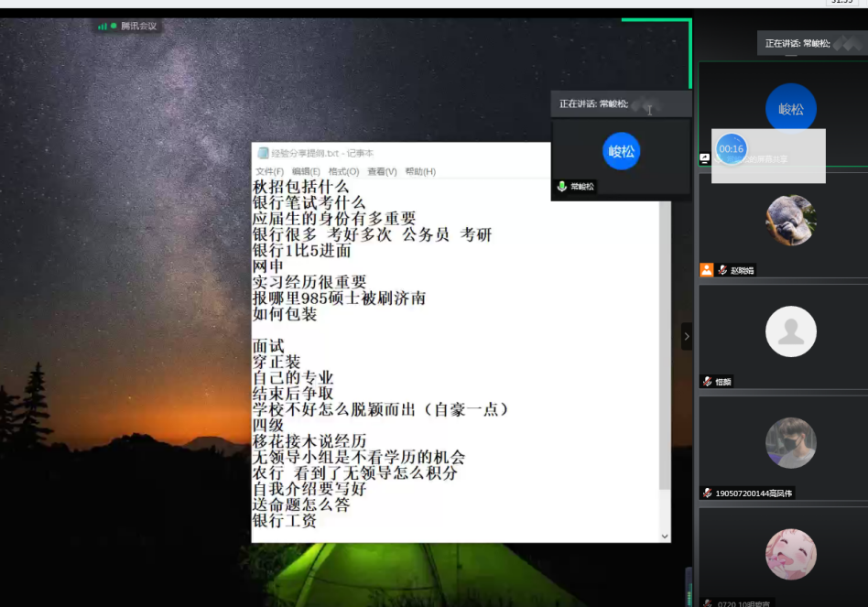The image size is (868, 607).
Task: Click the muted microphone icon beside 恒颜
Action: click(708, 382)
